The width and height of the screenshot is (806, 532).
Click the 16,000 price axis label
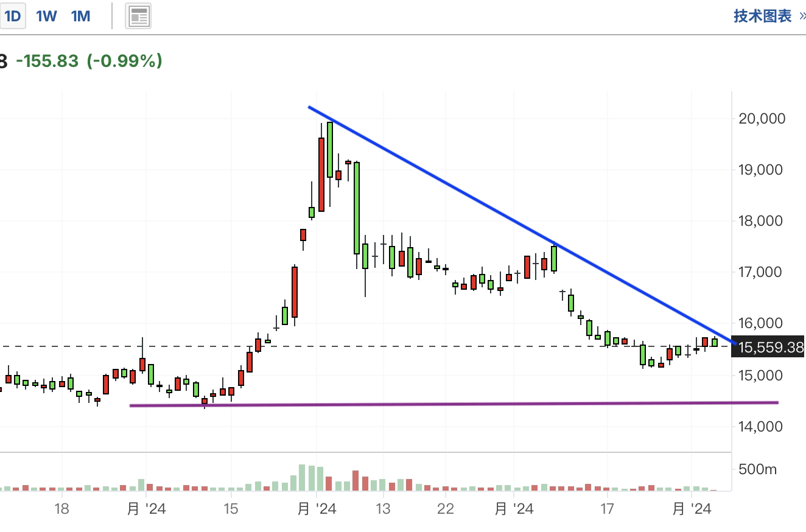[x=762, y=323]
